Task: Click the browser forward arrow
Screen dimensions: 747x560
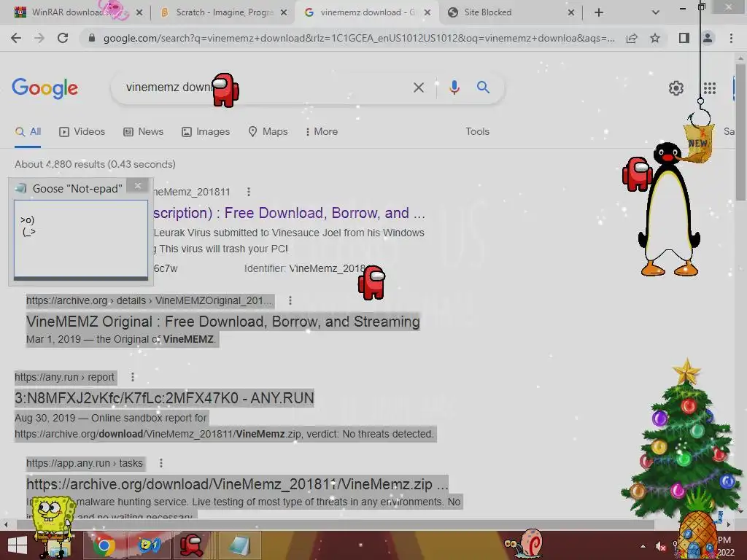Action: (39, 38)
